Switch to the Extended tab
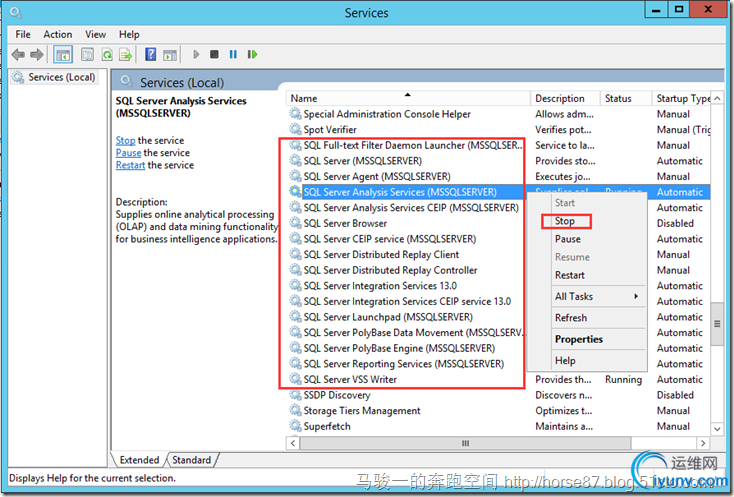 (x=139, y=460)
